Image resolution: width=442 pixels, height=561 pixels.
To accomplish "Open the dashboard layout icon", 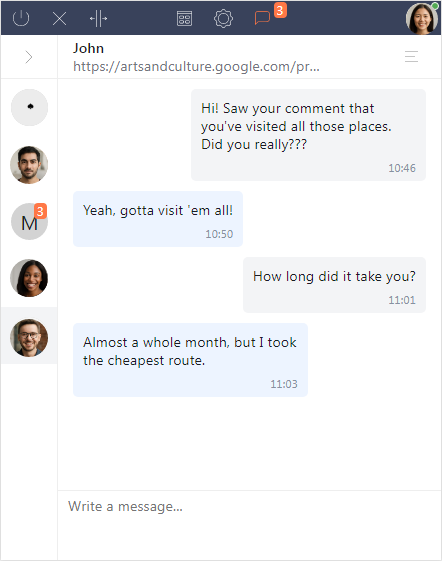I will point(184,18).
